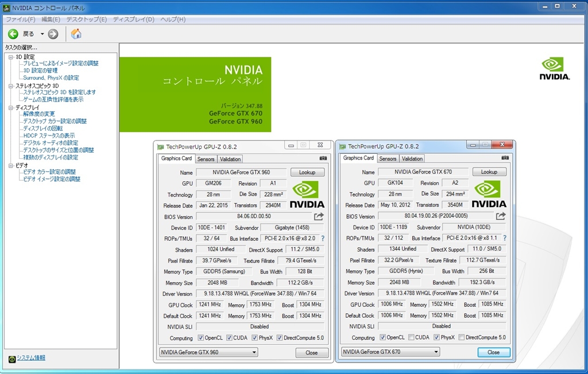Open the ディスプレイ(D) menu
This screenshot has height=374, width=588.
tap(133, 20)
